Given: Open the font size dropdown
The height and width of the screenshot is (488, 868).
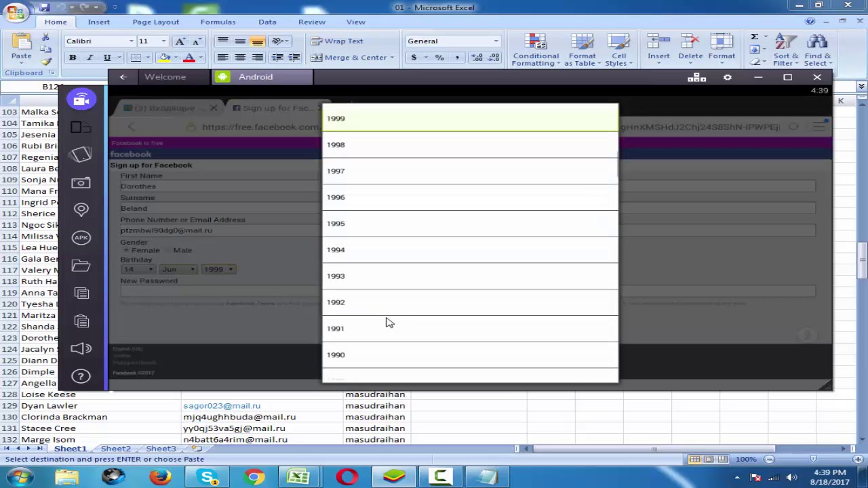Looking at the screenshot, I should 163,41.
